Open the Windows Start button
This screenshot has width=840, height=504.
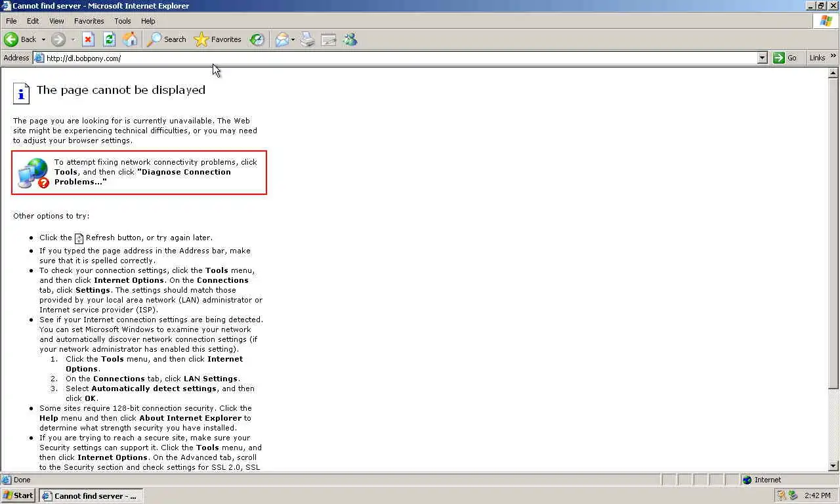tap(18, 495)
